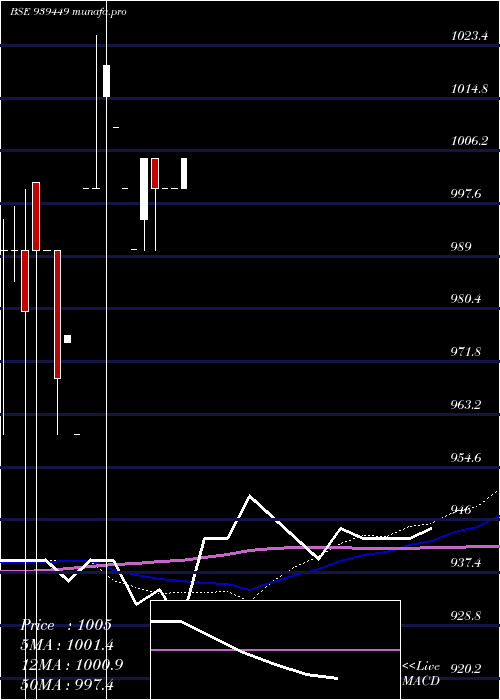Click the 1014.8 price axis label

(469, 88)
